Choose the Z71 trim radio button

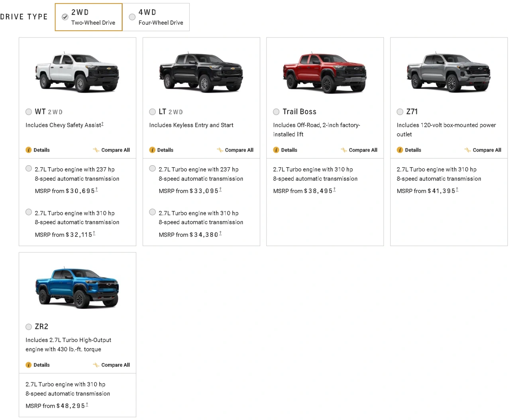click(400, 112)
